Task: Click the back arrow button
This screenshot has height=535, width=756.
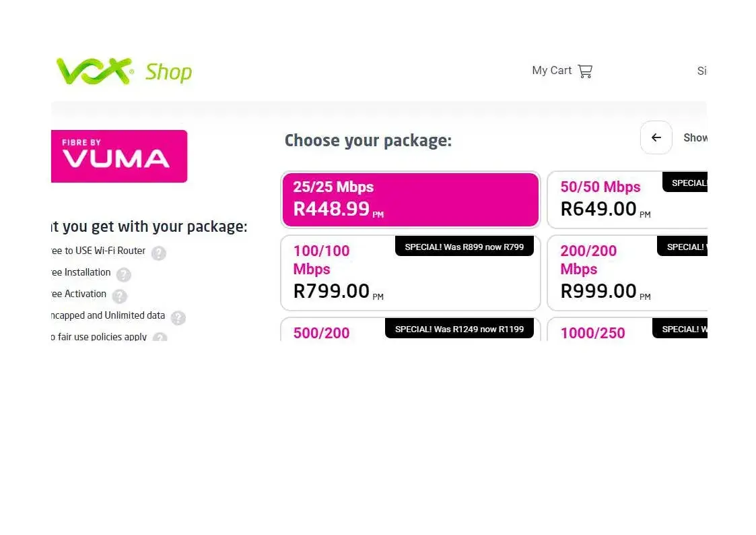Action: point(656,137)
